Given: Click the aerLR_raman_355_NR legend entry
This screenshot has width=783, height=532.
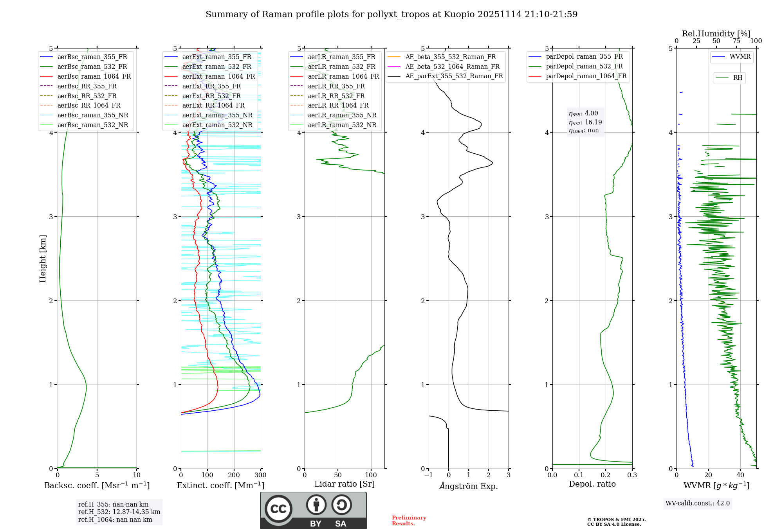Looking at the screenshot, I should coord(342,115).
